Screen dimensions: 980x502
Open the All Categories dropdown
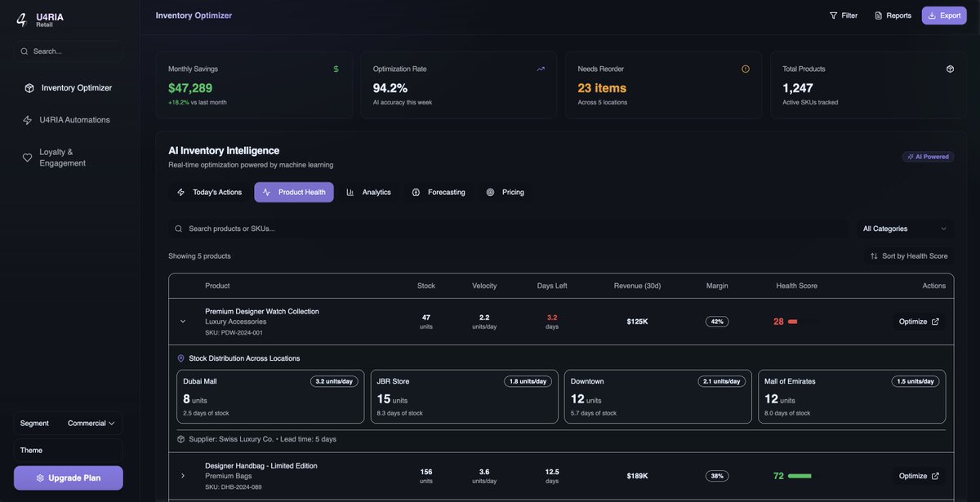[905, 229]
